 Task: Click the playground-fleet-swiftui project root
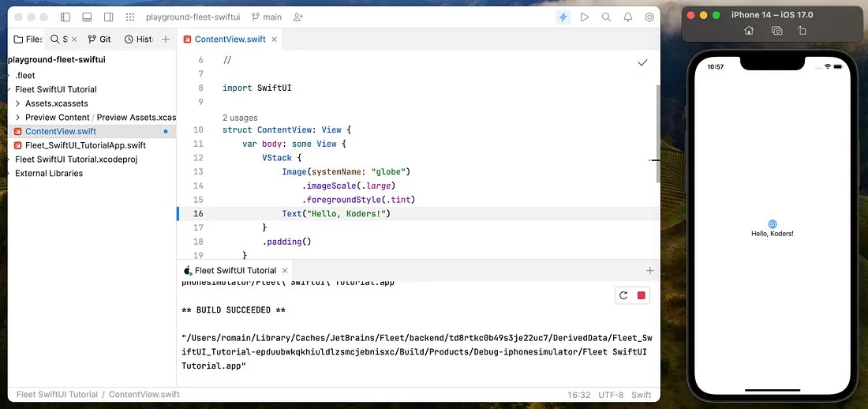point(57,59)
